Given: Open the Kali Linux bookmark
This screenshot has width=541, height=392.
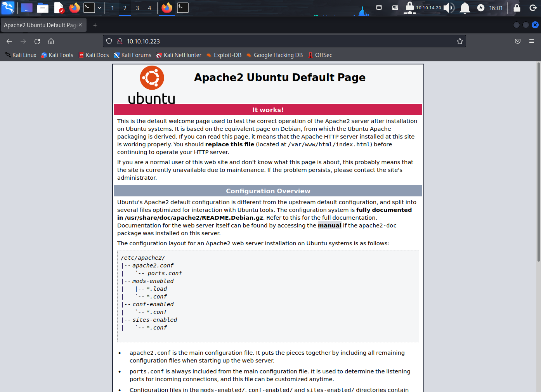Looking at the screenshot, I should pyautogui.click(x=21, y=55).
